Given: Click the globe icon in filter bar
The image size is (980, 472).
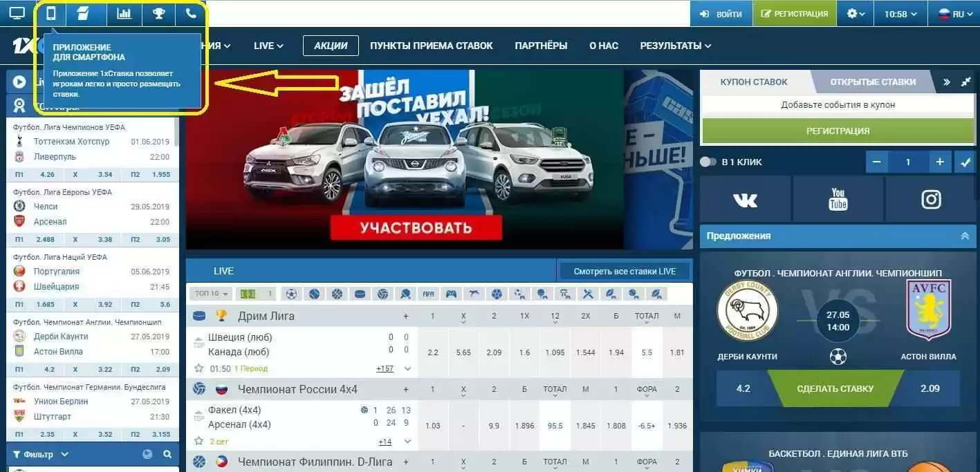Looking at the screenshot, I should 147,454.
